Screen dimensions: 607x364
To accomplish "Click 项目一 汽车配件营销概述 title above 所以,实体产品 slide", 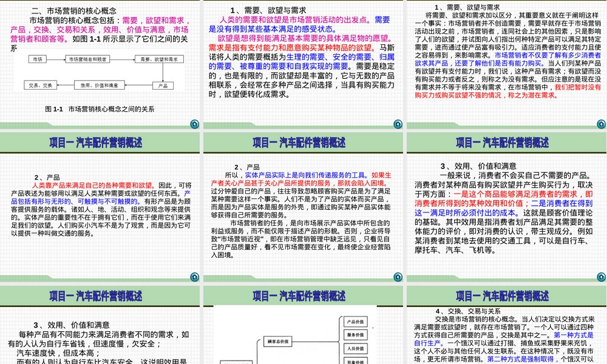I will [299, 143].
